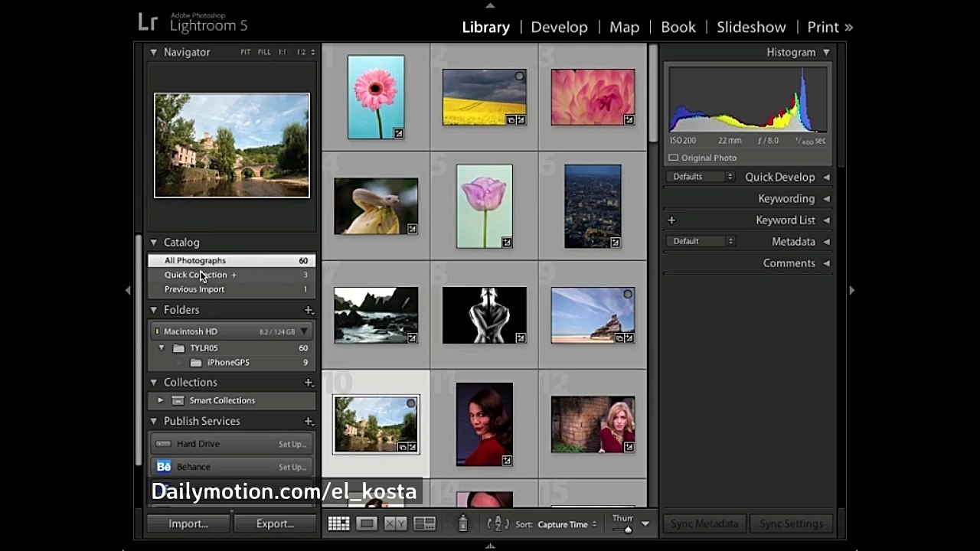Viewport: 980px width, 551px height.
Task: Collapse the Catalog panel
Action: (153, 243)
